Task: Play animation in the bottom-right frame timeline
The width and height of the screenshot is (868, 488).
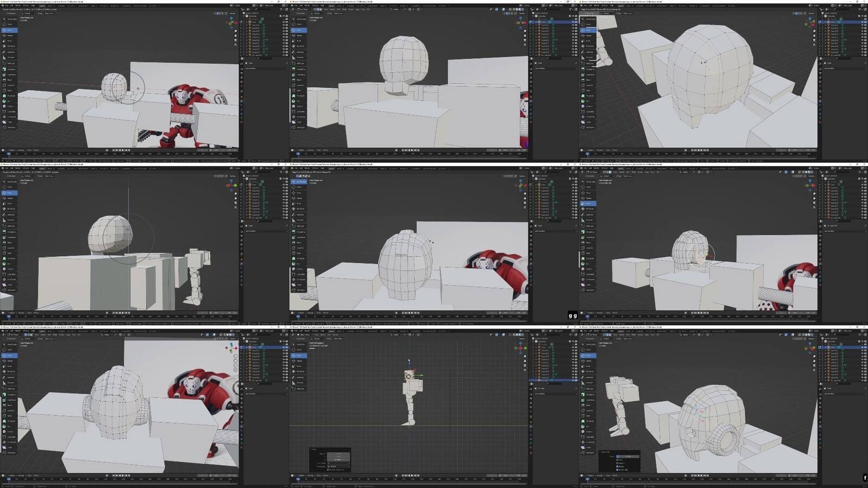Action: (700, 476)
